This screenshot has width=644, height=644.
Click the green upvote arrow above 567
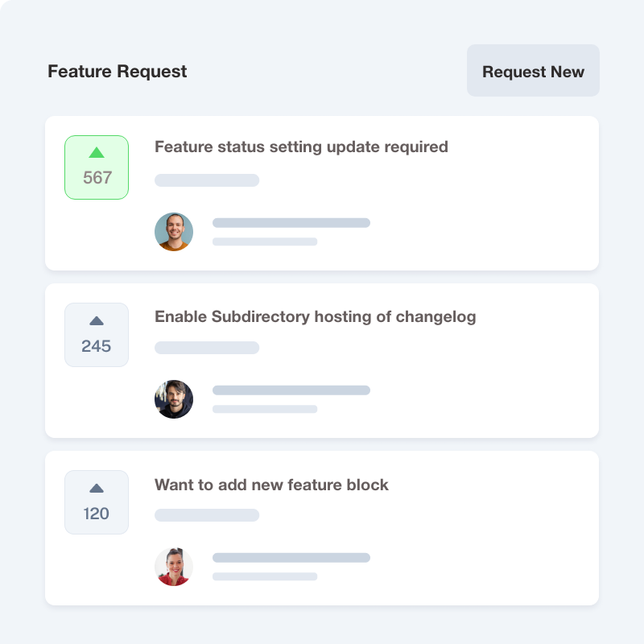[x=97, y=153]
